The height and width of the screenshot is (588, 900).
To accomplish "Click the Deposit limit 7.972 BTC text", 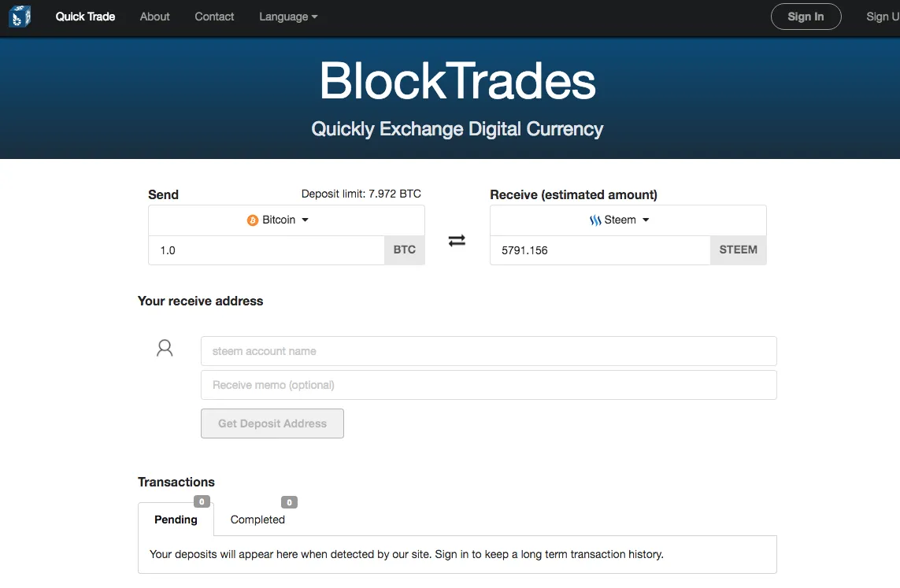I will click(x=361, y=194).
